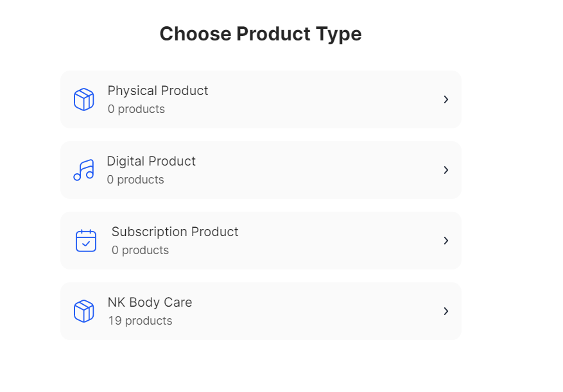Image resolution: width=563 pixels, height=392 pixels.
Task: Click the NK Body Care box icon
Action: coord(84,311)
